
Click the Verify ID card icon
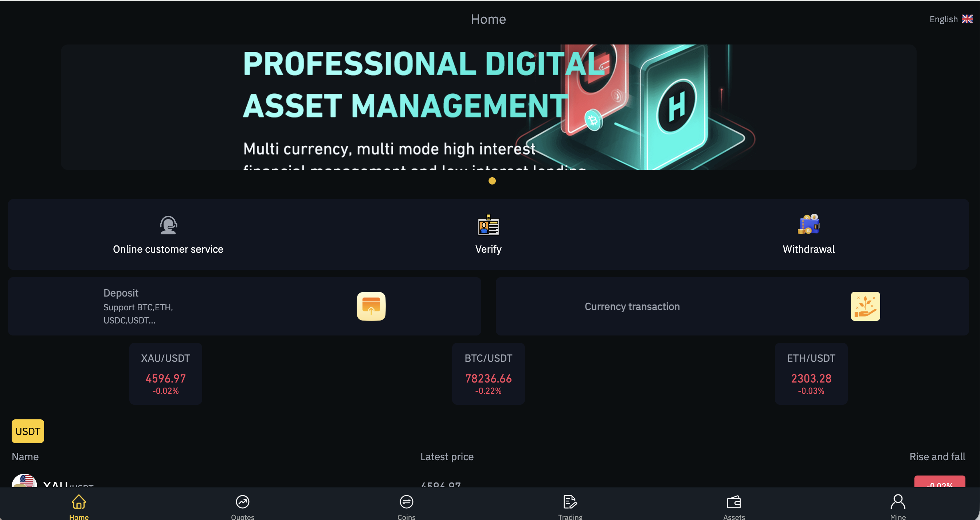[x=489, y=225]
